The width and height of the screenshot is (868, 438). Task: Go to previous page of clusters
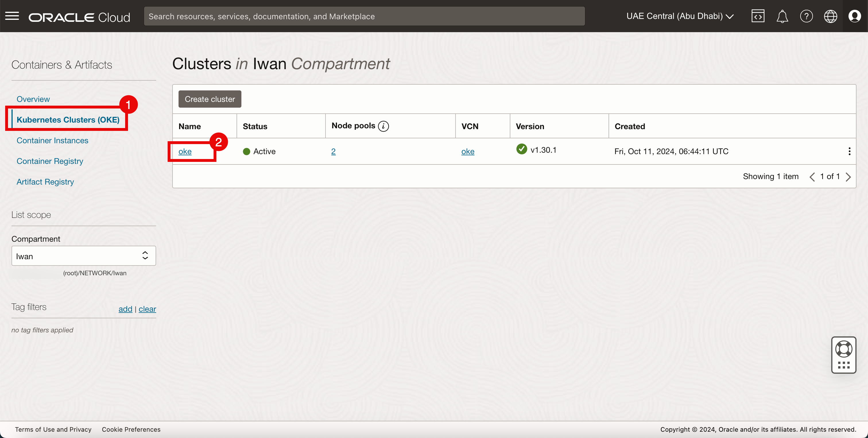812,177
